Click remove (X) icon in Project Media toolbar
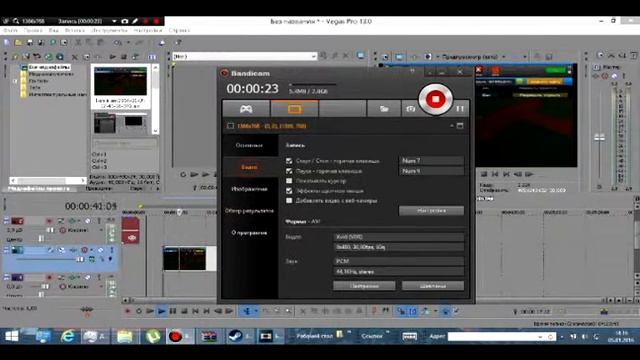 tap(75, 57)
